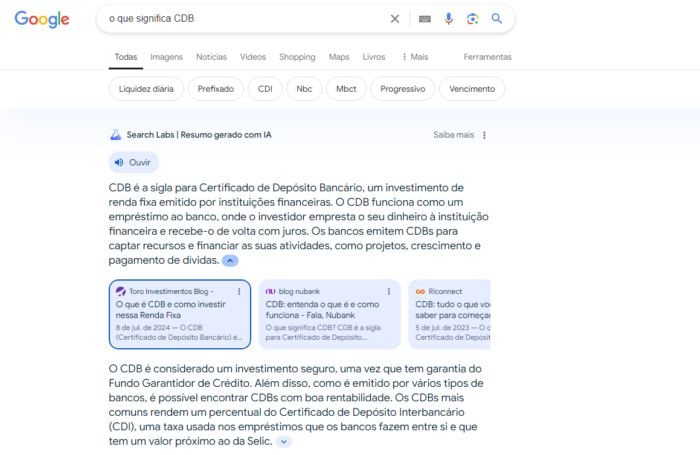Collapse sources with the up chevron
This screenshot has height=455, width=700.
click(230, 260)
